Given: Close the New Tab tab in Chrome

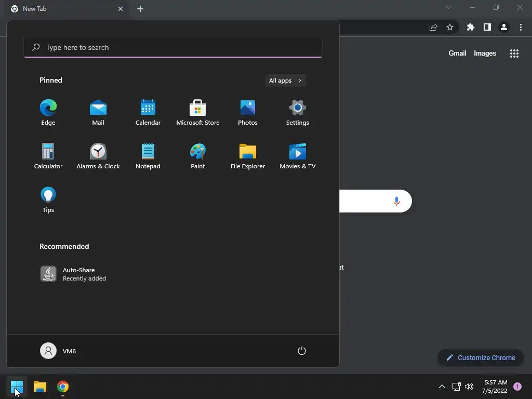Looking at the screenshot, I should [x=121, y=9].
